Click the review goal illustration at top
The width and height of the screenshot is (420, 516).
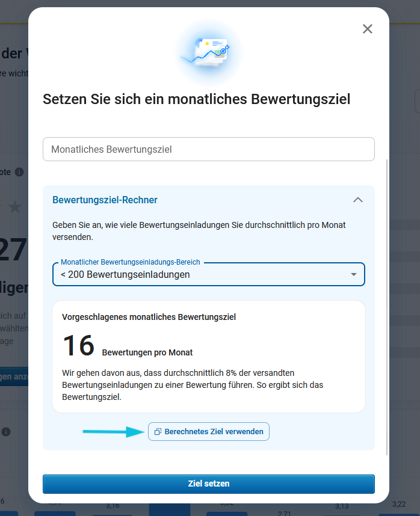click(209, 52)
